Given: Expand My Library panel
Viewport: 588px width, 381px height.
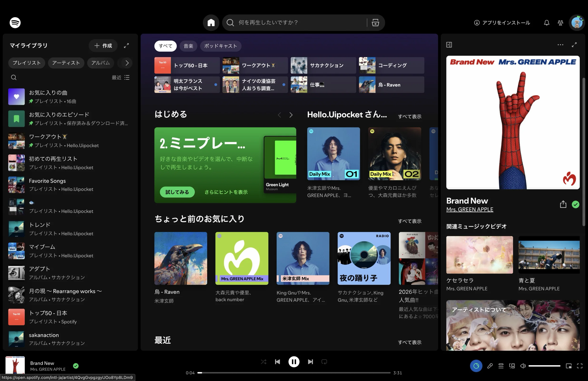Looking at the screenshot, I should pos(126,45).
